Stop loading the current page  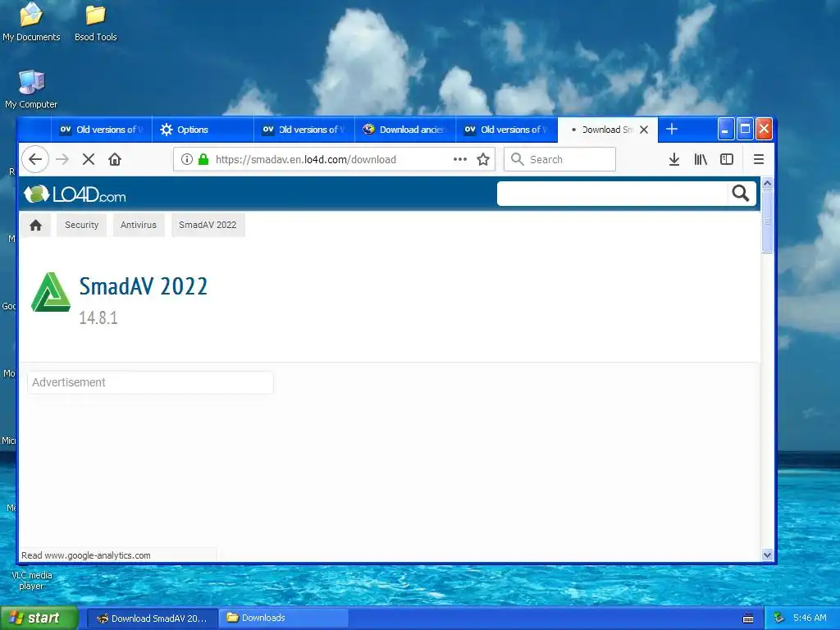coord(89,159)
